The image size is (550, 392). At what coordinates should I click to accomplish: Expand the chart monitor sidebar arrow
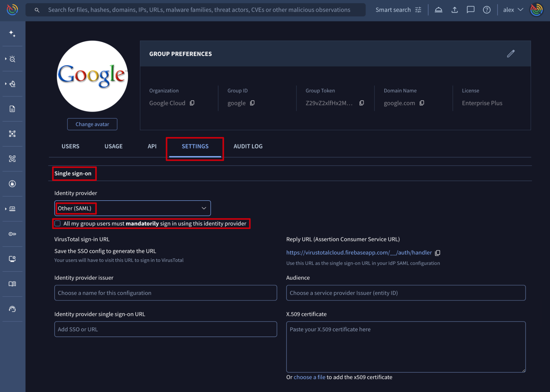pyautogui.click(x=6, y=209)
